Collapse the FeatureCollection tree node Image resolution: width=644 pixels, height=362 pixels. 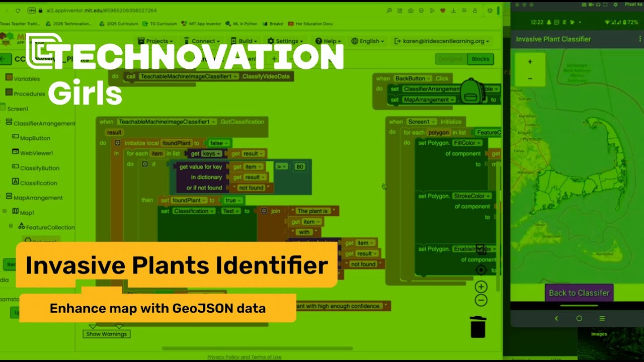(x=11, y=226)
